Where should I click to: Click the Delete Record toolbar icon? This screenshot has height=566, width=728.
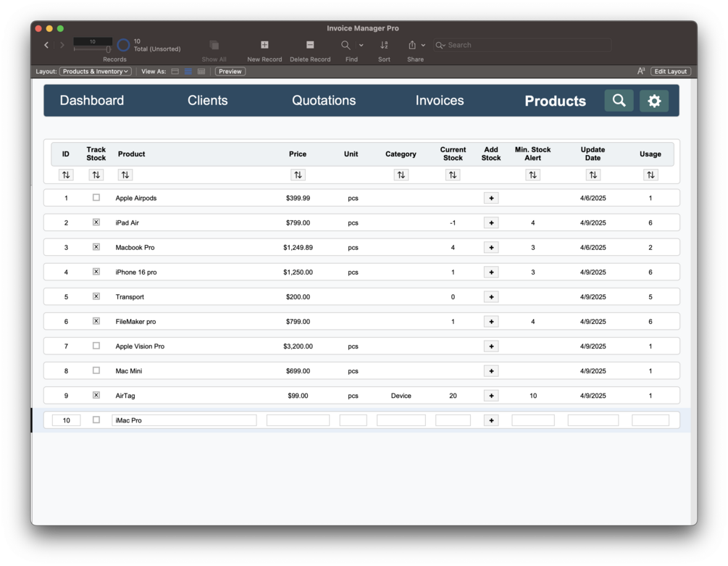(310, 45)
